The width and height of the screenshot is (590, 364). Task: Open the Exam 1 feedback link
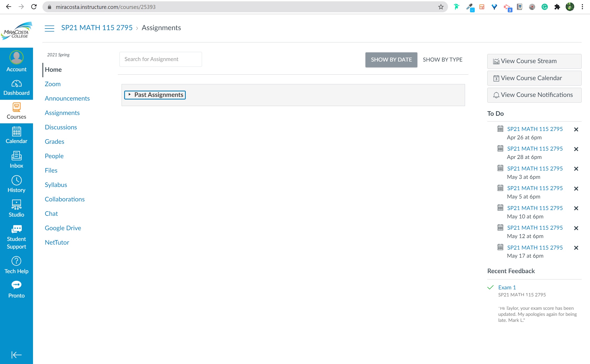click(x=507, y=287)
